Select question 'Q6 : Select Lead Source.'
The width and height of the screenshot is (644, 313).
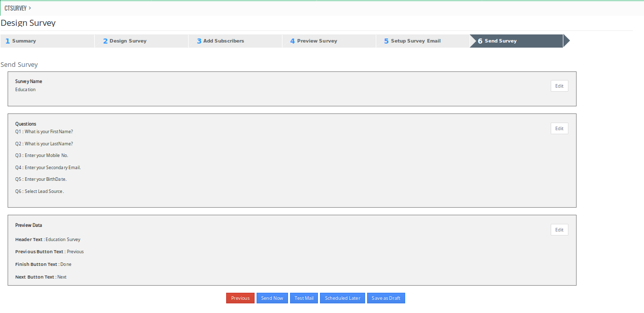point(40,191)
